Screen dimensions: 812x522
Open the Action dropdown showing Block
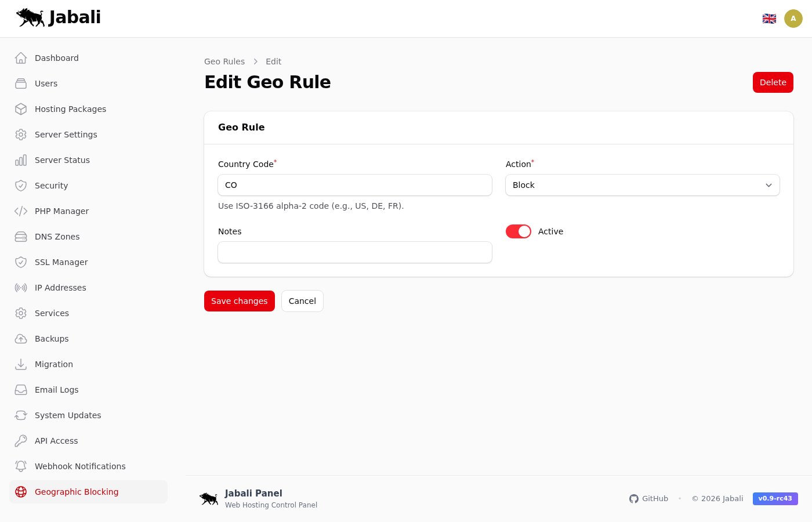click(642, 185)
